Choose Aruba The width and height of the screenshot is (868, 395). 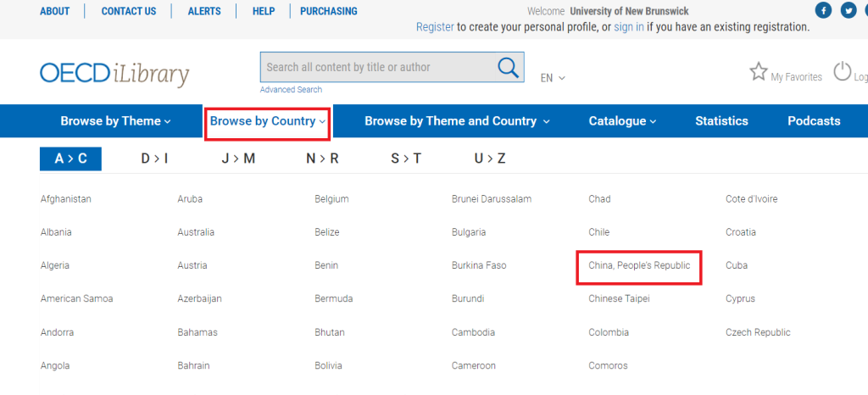click(x=190, y=199)
